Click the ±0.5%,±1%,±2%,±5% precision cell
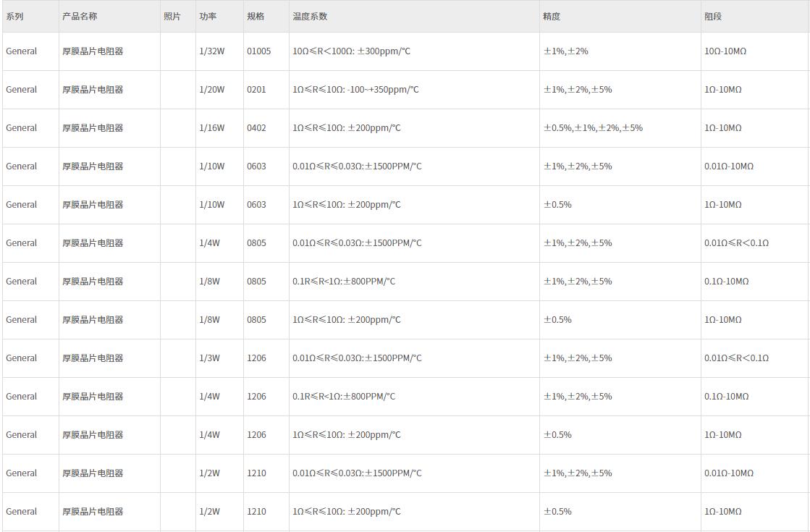The height and width of the screenshot is (532, 810). (x=593, y=128)
